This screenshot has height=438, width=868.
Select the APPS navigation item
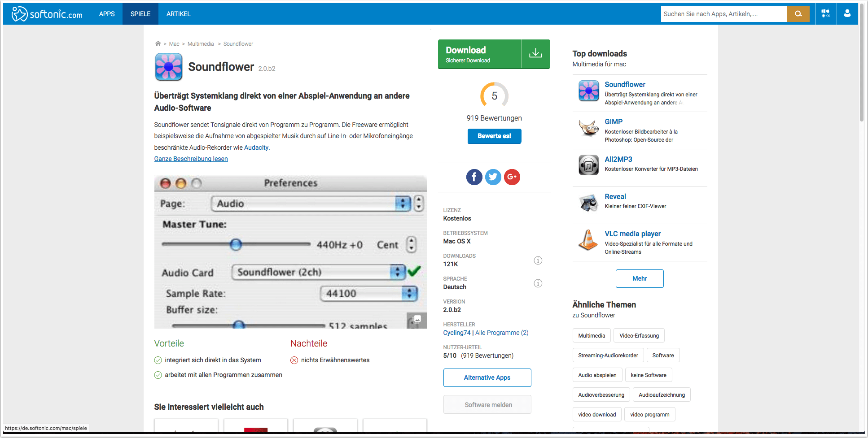tap(107, 14)
